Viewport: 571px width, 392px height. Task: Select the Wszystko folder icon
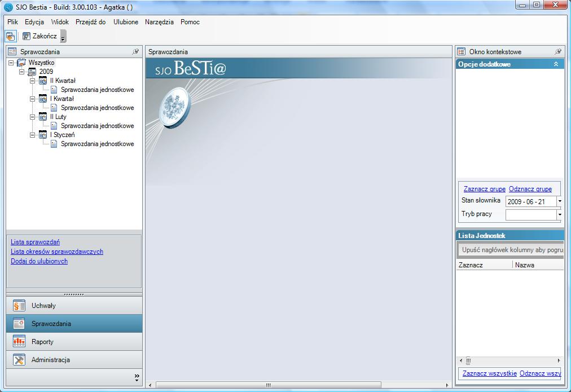(21, 63)
